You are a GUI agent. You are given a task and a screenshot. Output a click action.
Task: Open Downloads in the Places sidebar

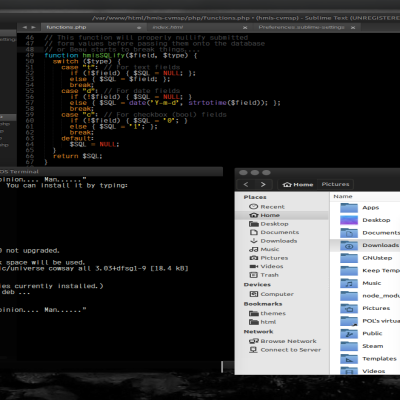pyautogui.click(x=273, y=241)
